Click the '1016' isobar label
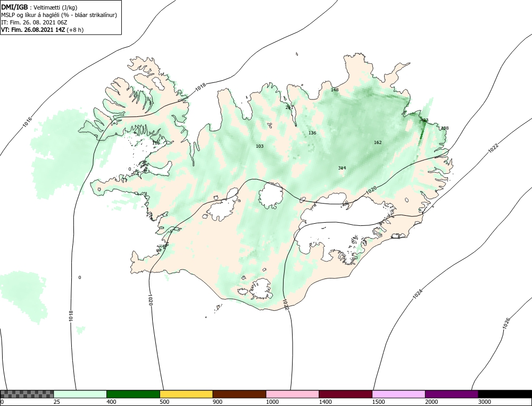This screenshot has width=532, height=406. (28, 122)
